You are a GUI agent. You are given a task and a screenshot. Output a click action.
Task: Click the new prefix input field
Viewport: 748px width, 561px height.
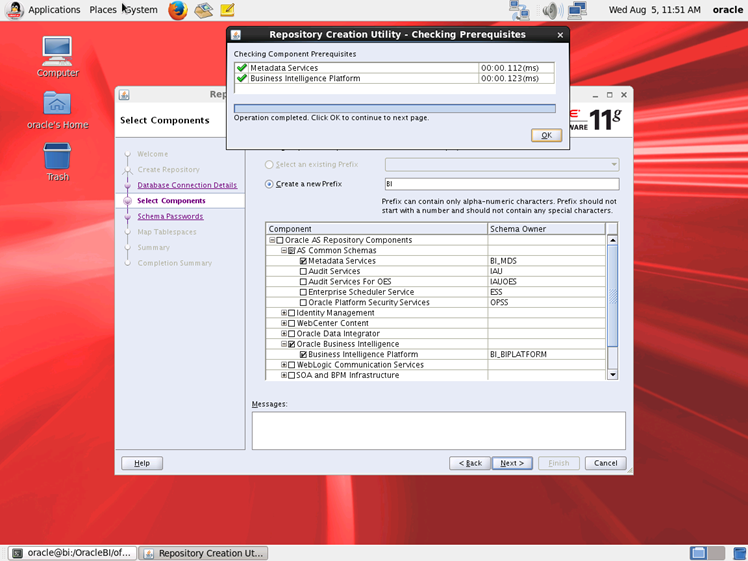502,184
